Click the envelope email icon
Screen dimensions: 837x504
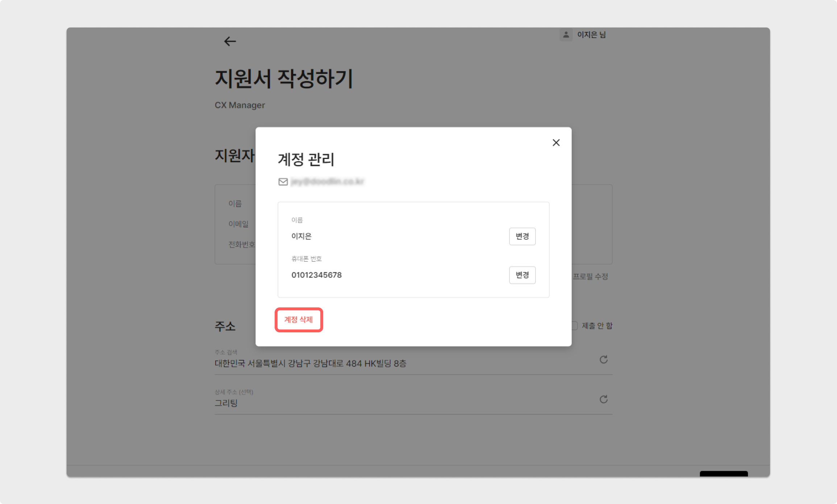283,182
